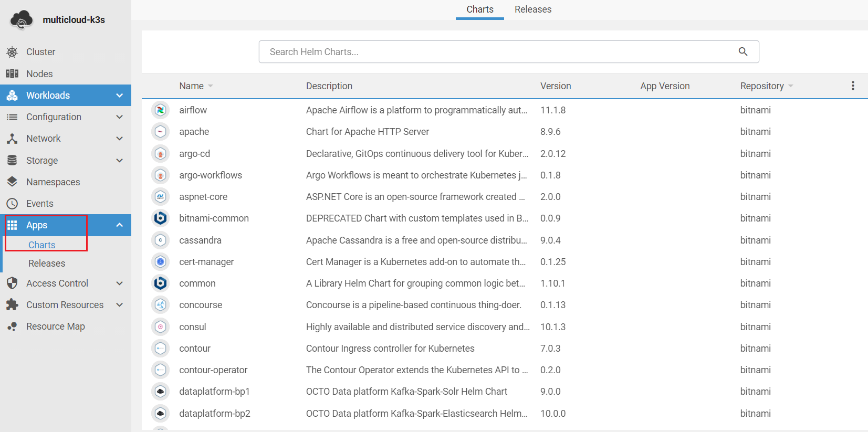Click the Nodes sidebar icon
868x432 pixels.
(x=12, y=73)
